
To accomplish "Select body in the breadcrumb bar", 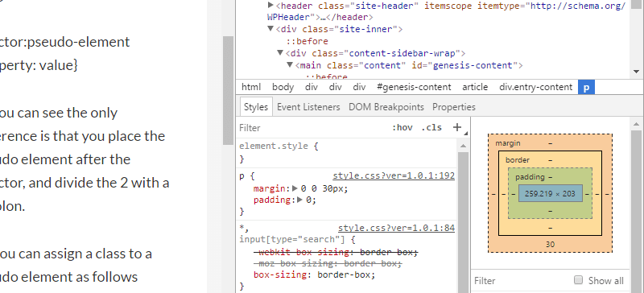I will tap(283, 87).
